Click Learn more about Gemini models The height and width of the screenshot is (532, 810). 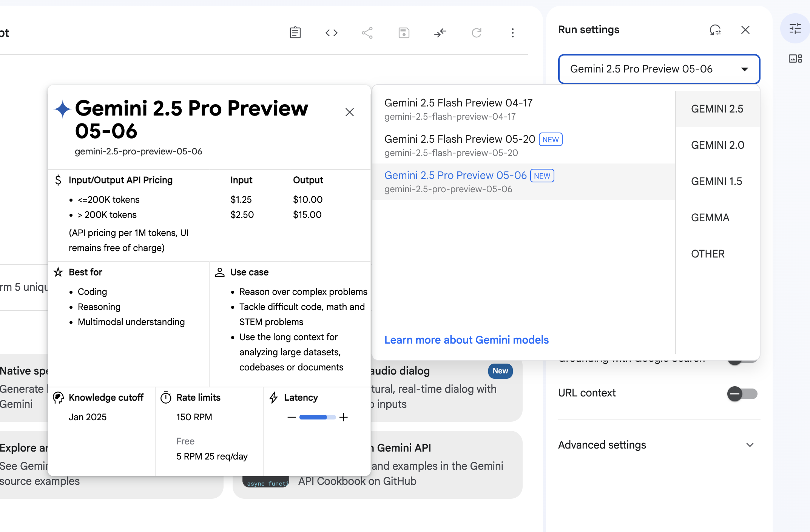(467, 340)
